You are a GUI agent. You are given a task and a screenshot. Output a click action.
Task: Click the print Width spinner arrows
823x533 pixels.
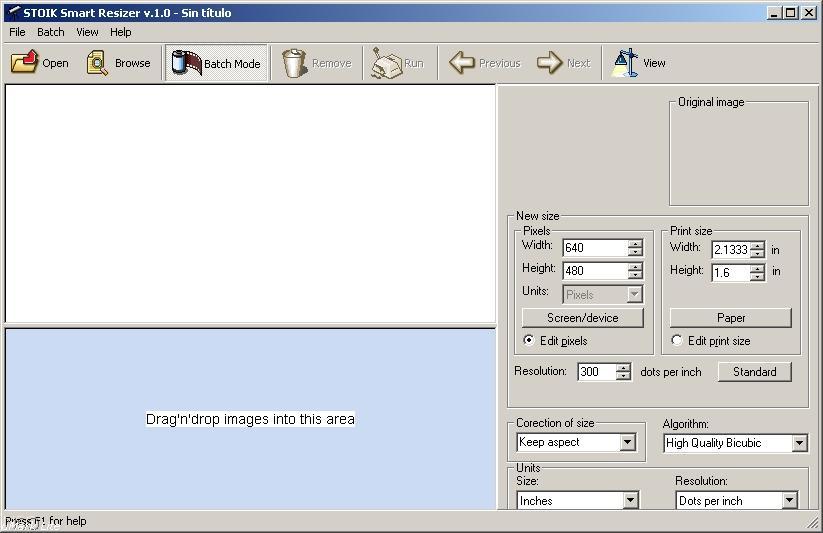click(x=757, y=249)
